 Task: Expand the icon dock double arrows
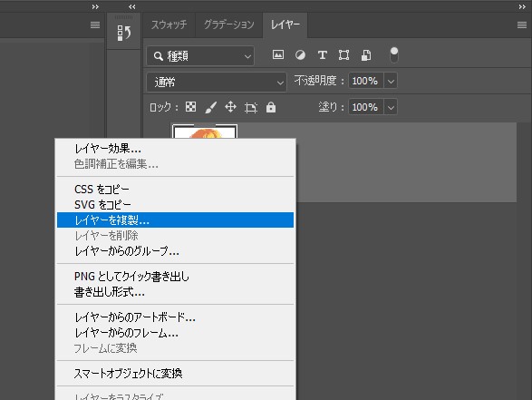click(x=132, y=6)
